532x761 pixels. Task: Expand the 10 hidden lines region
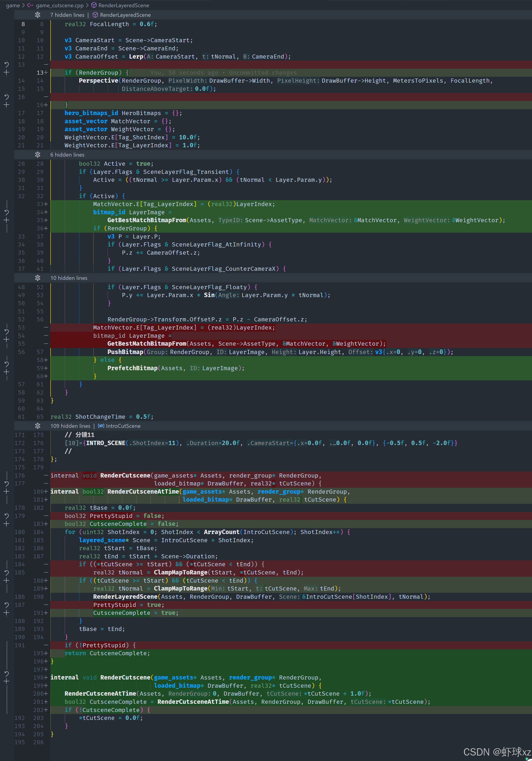pos(37,278)
